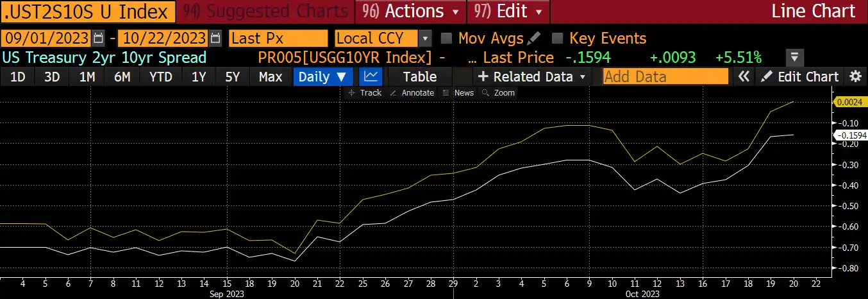The image size is (868, 299).
Task: Switch to the Table view
Action: click(x=419, y=77)
